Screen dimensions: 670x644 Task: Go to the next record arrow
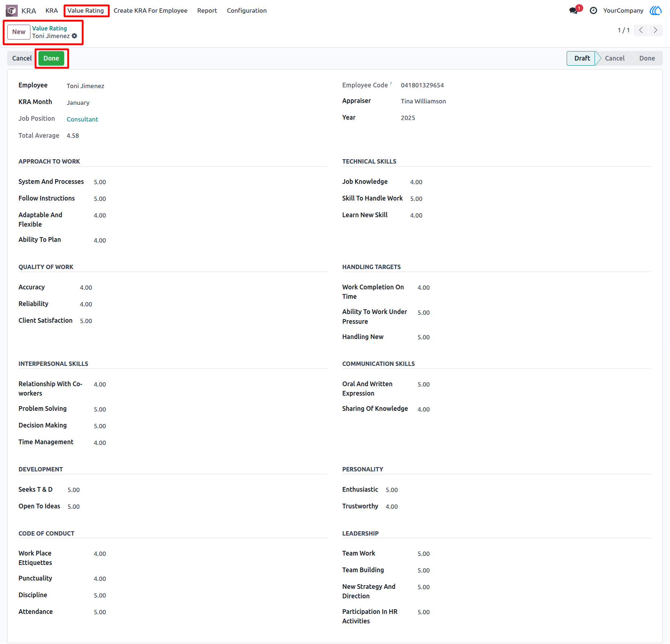tap(655, 30)
